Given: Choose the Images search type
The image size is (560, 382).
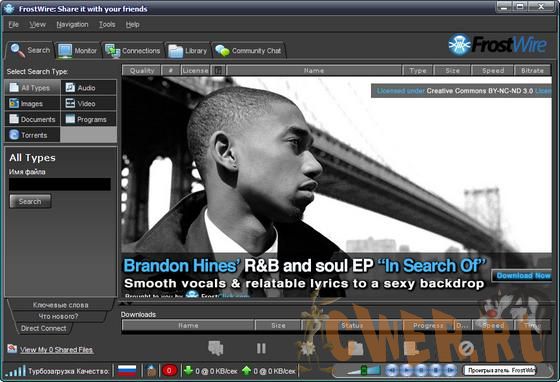Looking at the screenshot, I should point(32,104).
